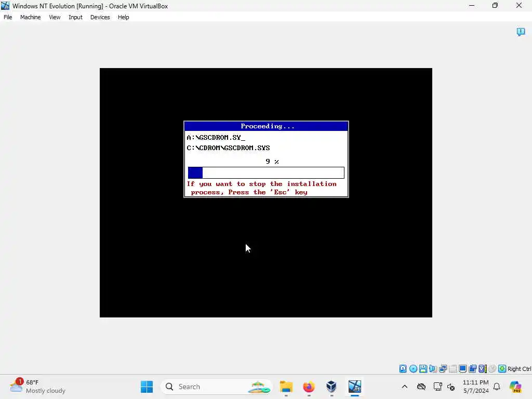The height and width of the screenshot is (399, 532).
Task: Open the Windows Start menu
Action: [147, 387]
